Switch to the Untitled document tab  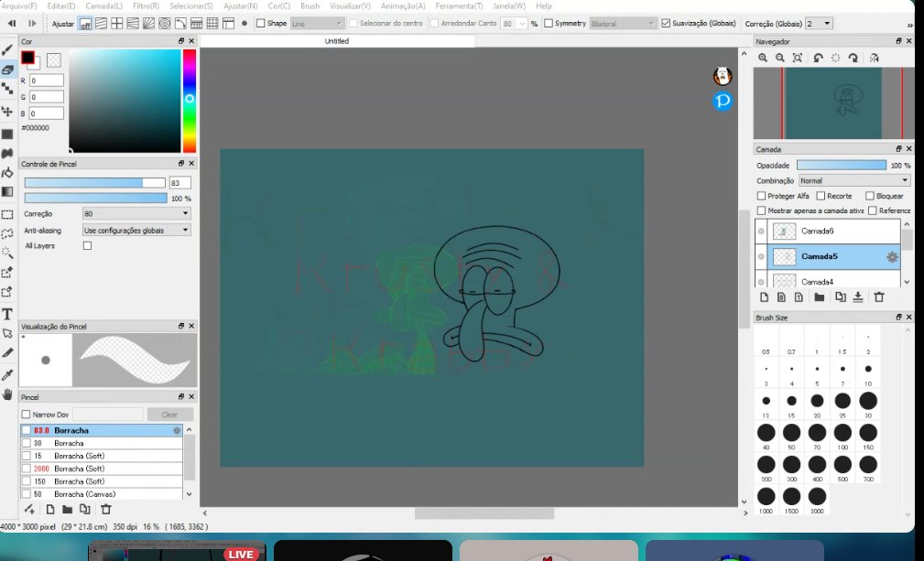[x=337, y=41]
